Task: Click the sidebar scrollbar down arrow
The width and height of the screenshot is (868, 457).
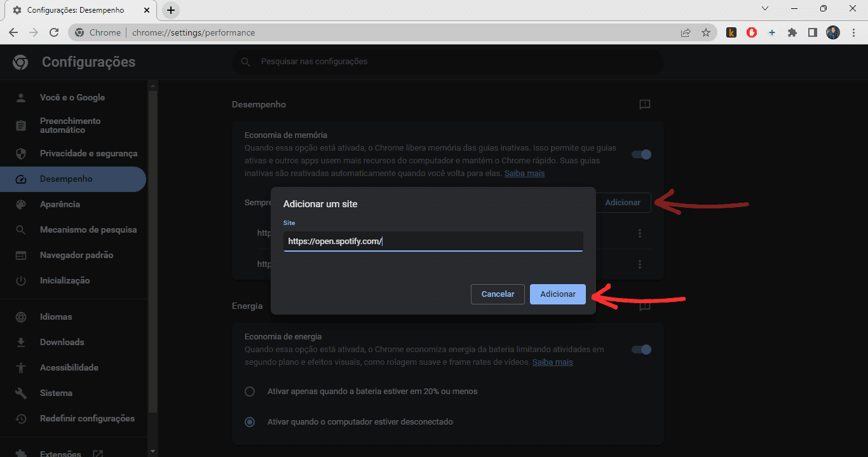Action: click(153, 451)
